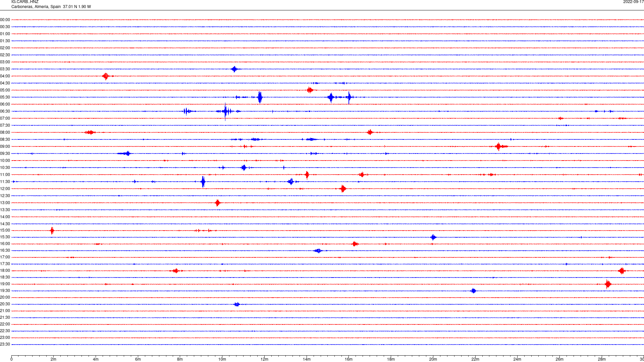644x362 pixels.
Task: Click the 20:30 time row label
Action: (5, 304)
